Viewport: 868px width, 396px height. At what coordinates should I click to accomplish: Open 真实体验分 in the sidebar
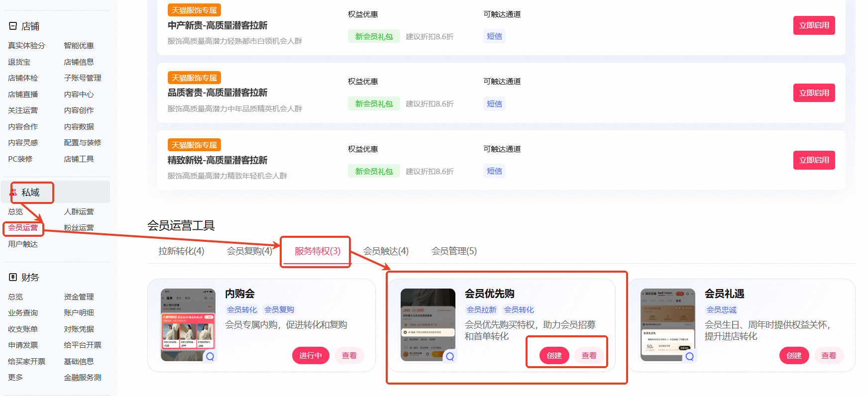26,45
